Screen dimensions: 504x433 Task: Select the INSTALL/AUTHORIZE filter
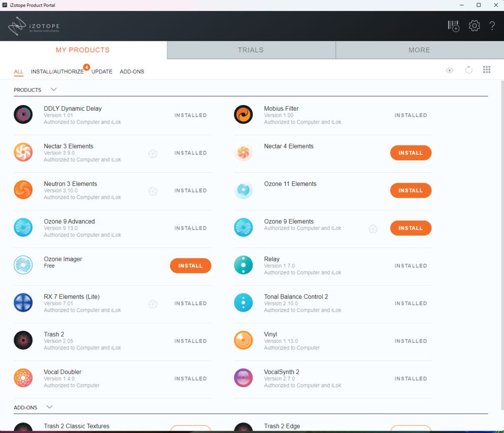pyautogui.click(x=57, y=71)
